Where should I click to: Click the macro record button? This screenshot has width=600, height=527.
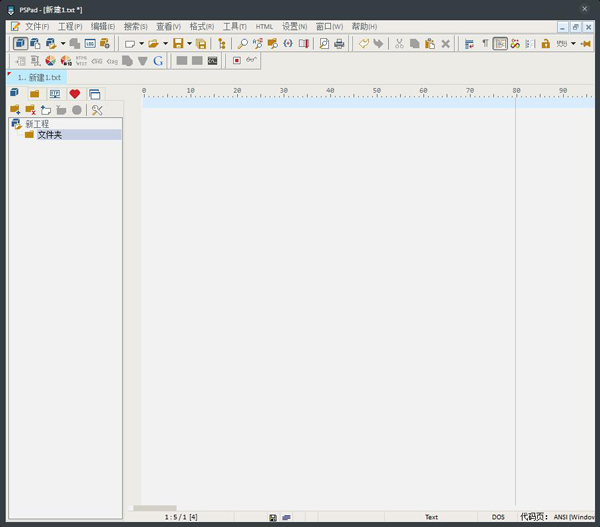[x=236, y=60]
